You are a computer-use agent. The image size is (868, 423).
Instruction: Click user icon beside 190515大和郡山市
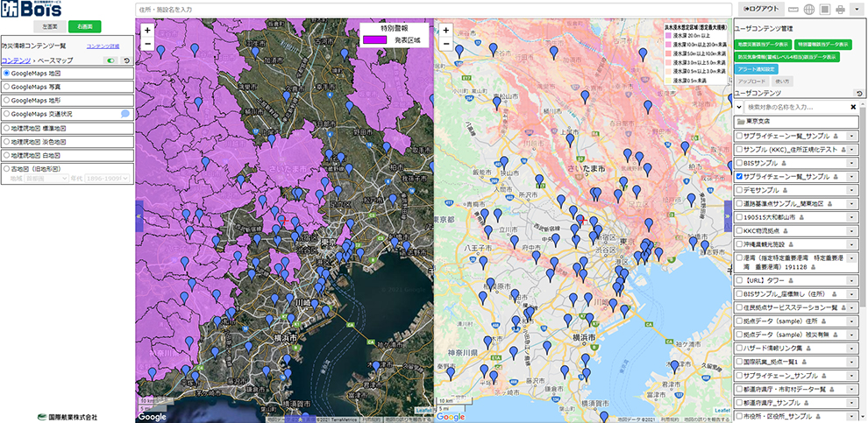click(801, 217)
